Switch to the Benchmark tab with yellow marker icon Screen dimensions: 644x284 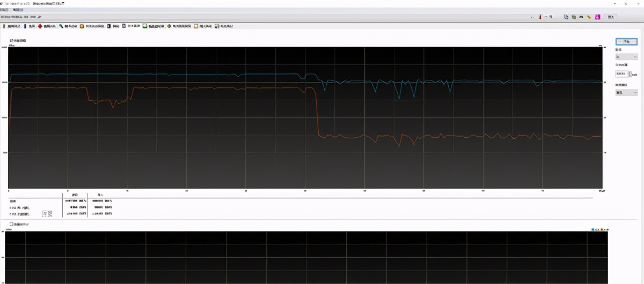12,26
